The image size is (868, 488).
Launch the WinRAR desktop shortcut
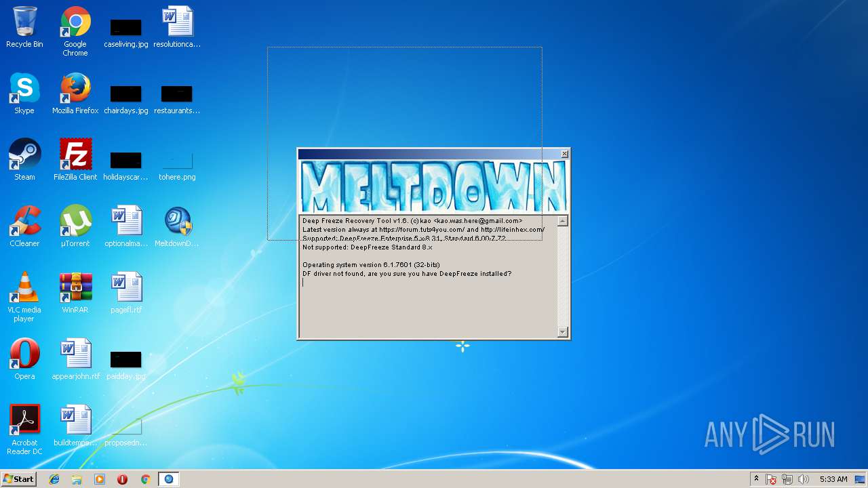tap(75, 293)
